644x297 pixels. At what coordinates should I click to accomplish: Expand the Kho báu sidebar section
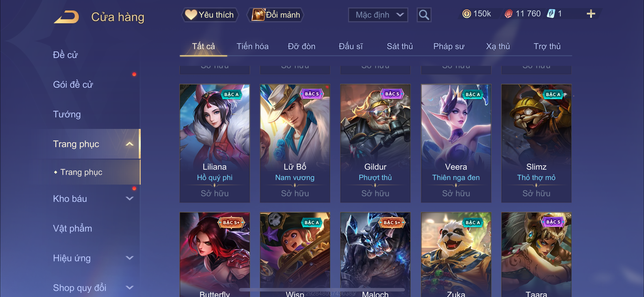tap(129, 198)
